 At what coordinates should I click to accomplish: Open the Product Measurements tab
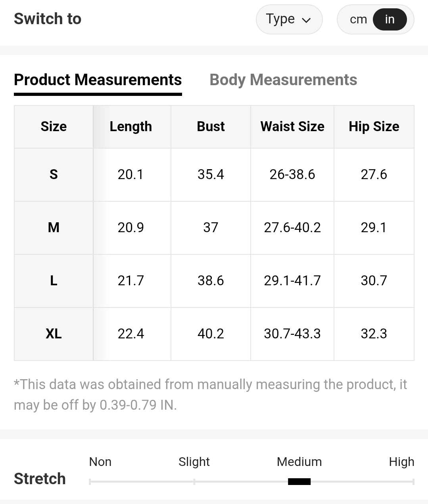[x=98, y=80]
